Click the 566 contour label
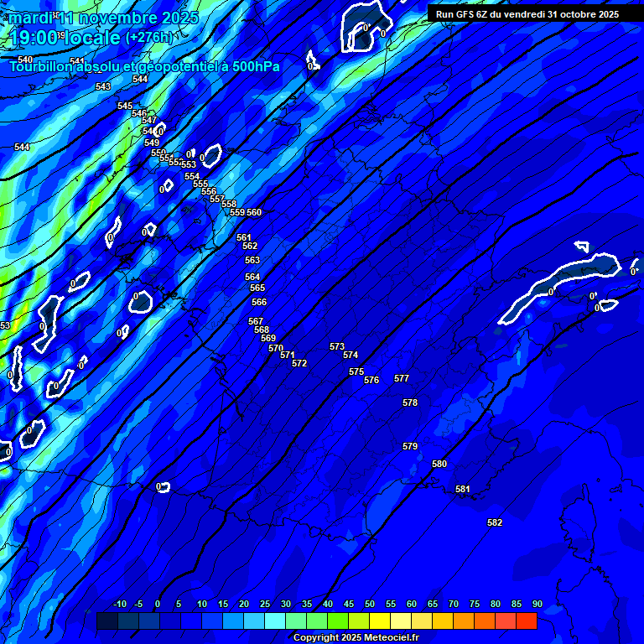 pos(259,303)
